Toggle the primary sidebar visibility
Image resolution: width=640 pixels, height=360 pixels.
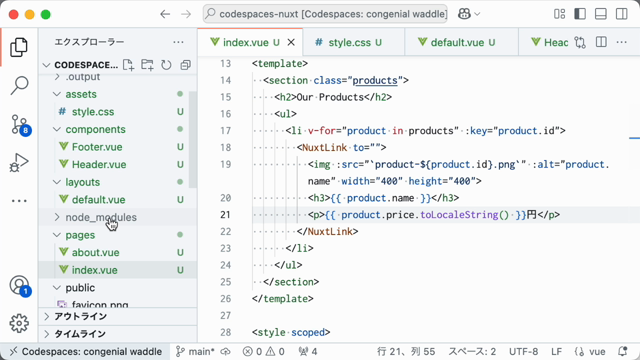click(580, 14)
